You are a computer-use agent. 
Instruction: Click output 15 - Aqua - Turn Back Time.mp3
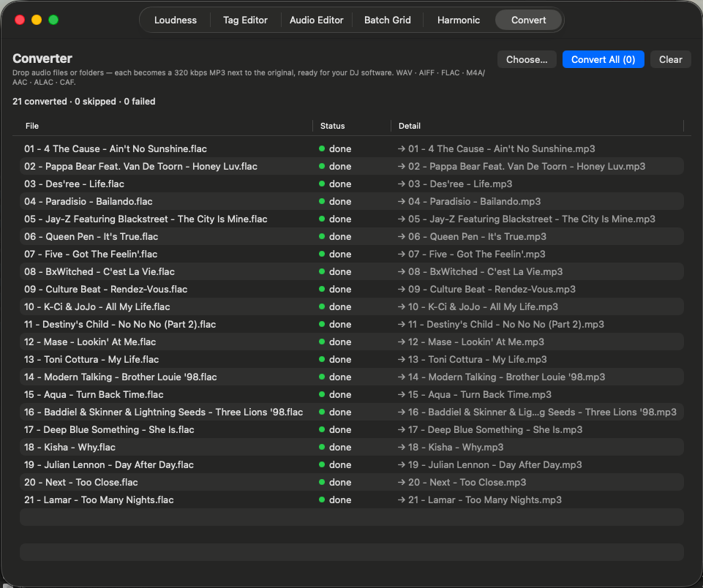click(474, 394)
